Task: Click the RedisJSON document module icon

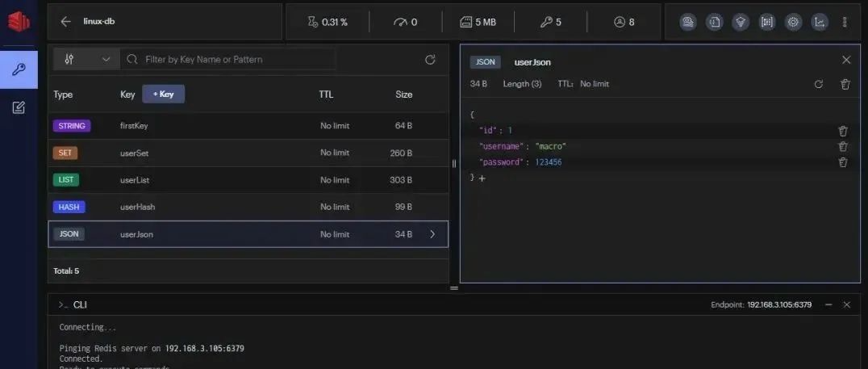Action: pyautogui.click(x=714, y=22)
